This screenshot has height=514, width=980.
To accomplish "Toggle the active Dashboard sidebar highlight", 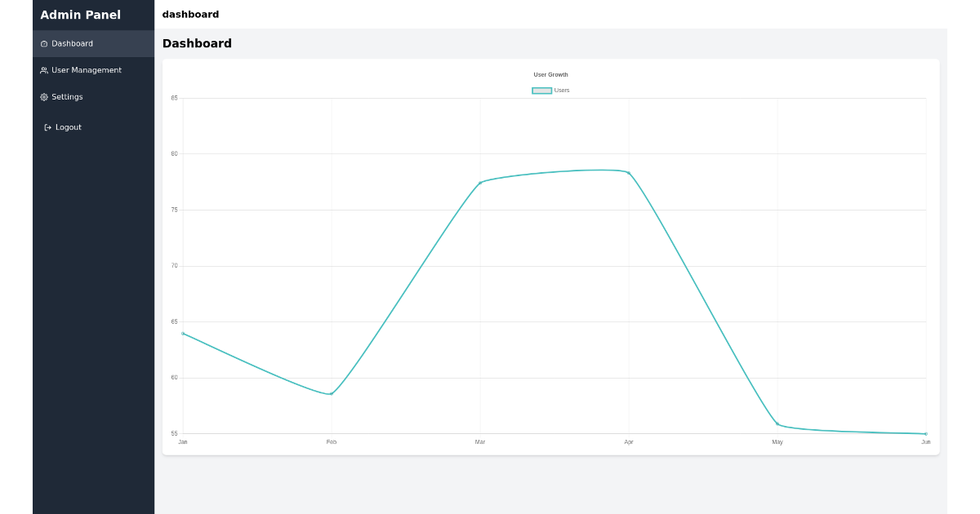I will [72, 43].
